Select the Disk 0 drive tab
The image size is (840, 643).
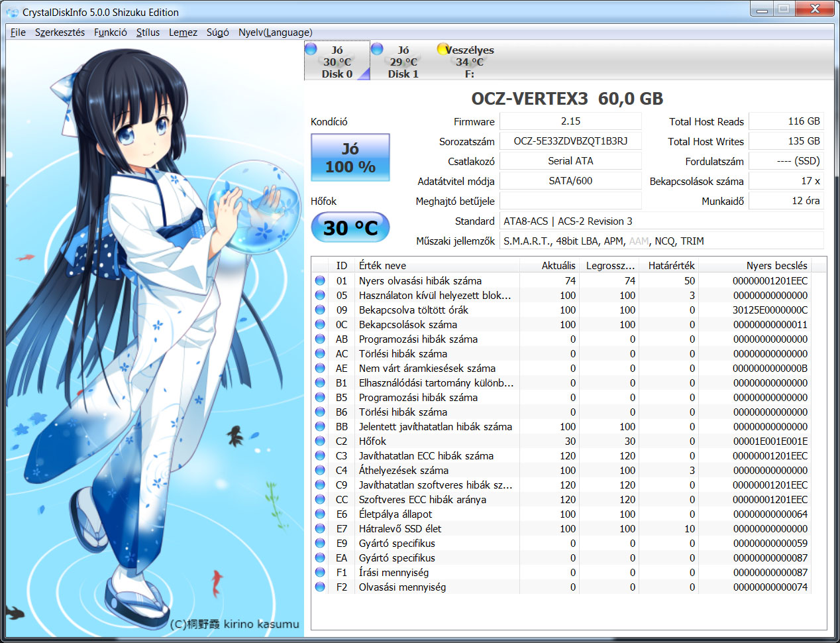coord(337,62)
